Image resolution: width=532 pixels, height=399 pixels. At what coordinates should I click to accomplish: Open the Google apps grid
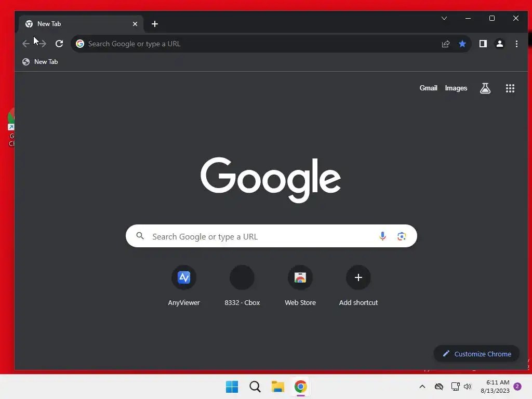click(510, 88)
